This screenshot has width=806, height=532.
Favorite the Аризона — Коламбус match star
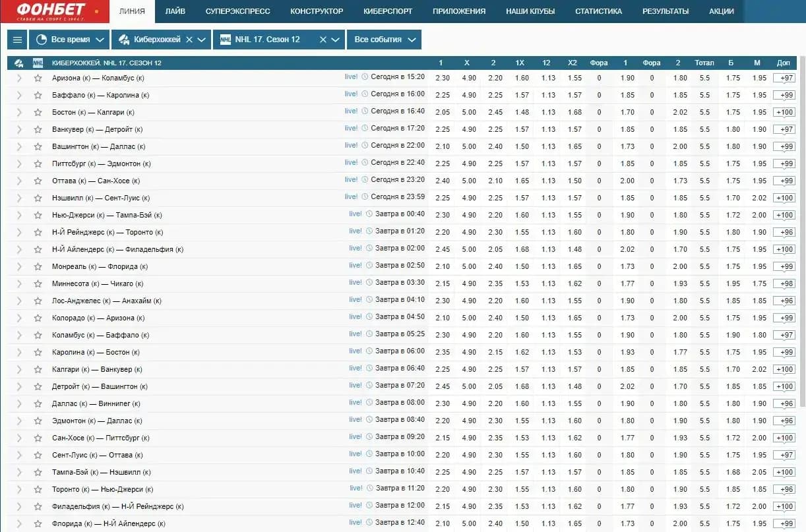point(38,78)
